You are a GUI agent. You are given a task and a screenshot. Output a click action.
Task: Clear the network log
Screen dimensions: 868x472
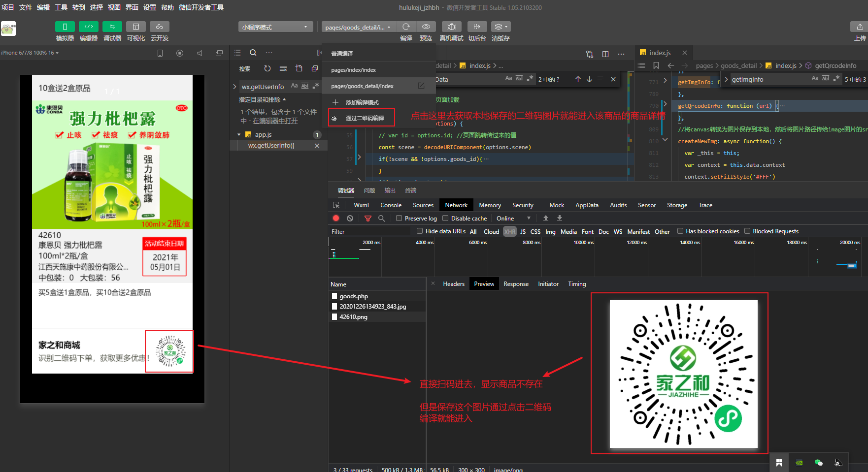tap(350, 219)
